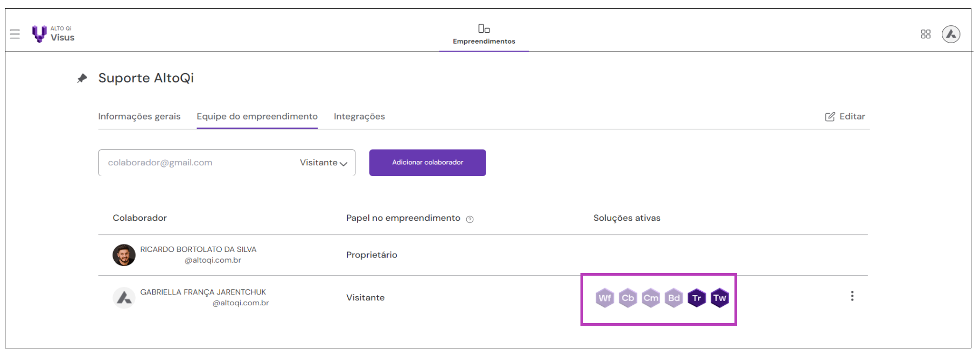The height and width of the screenshot is (357, 980).
Task: Open the Tr solution
Action: pyautogui.click(x=697, y=297)
